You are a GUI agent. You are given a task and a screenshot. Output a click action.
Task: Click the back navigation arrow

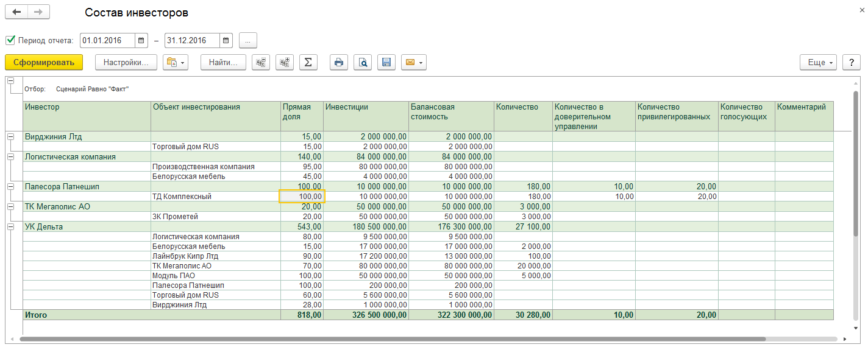[x=16, y=12]
